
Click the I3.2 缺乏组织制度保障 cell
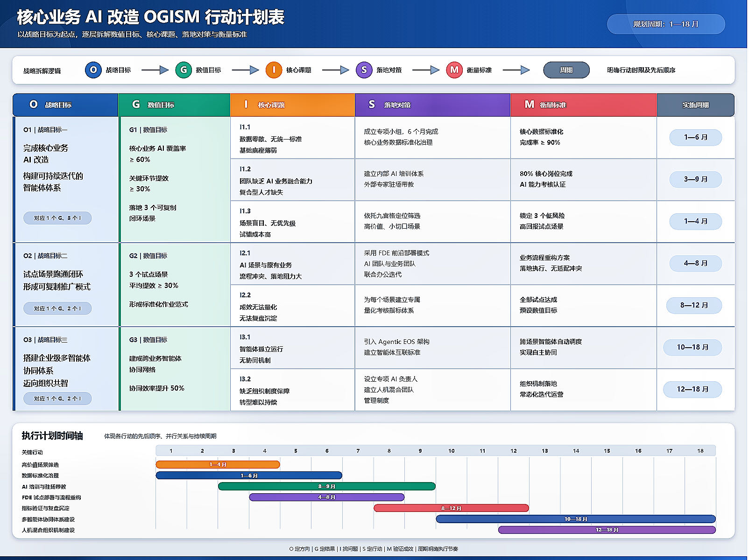(x=293, y=390)
